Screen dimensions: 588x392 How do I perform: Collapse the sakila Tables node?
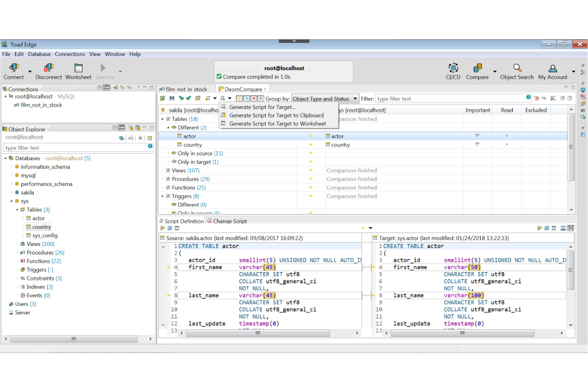click(x=162, y=119)
